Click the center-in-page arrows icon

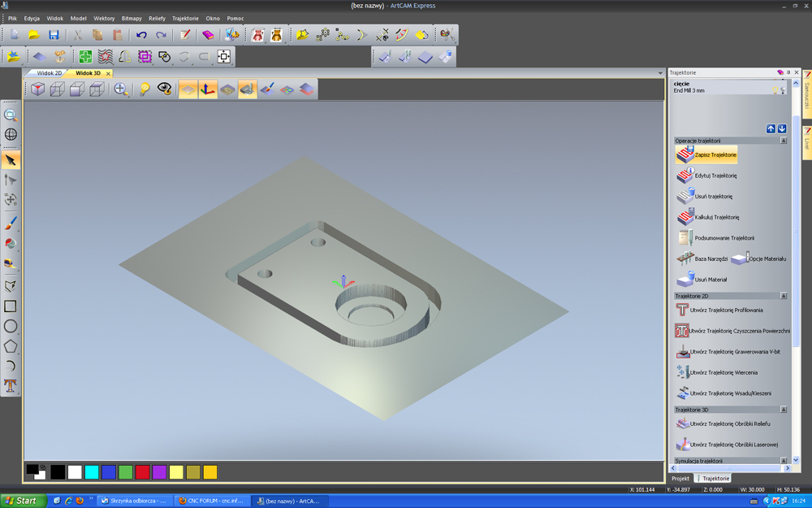click(x=224, y=56)
